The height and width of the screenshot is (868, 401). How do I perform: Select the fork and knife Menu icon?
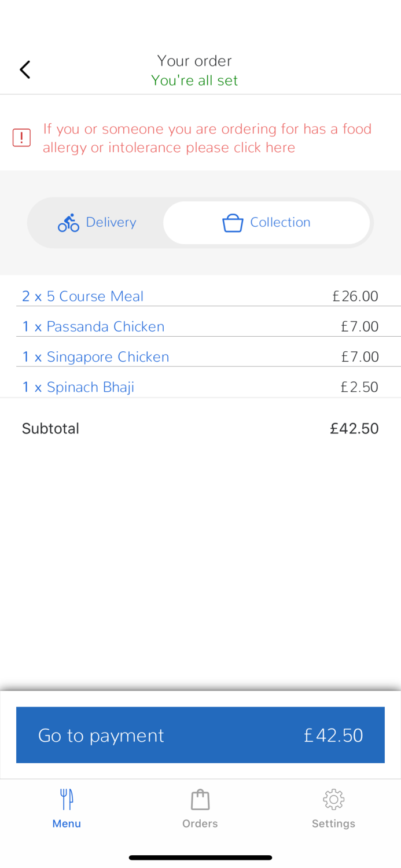67,799
